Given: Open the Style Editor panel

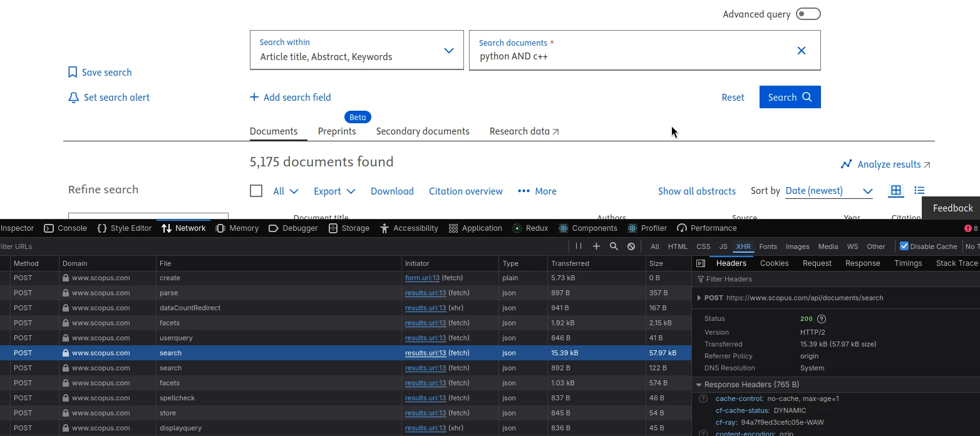Looking at the screenshot, I should pos(125,228).
